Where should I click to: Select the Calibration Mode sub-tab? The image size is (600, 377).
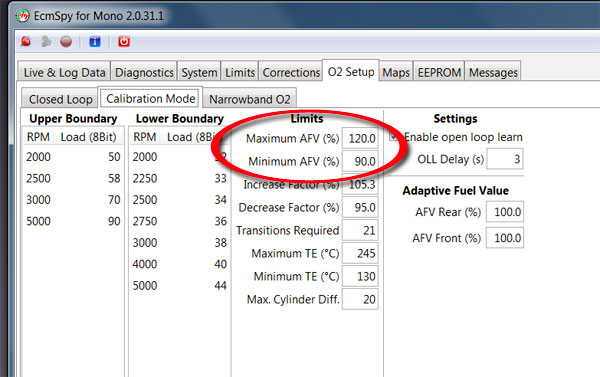[x=150, y=98]
